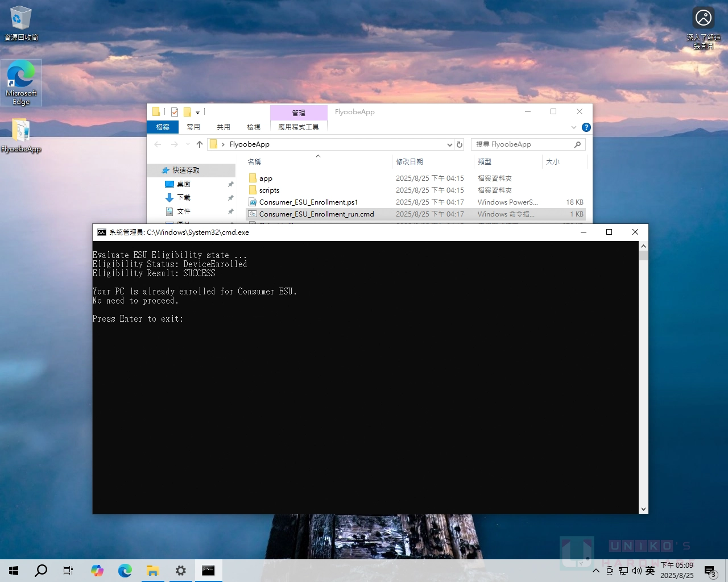
Task: Go up one folder level in Explorer
Action: tap(200, 144)
